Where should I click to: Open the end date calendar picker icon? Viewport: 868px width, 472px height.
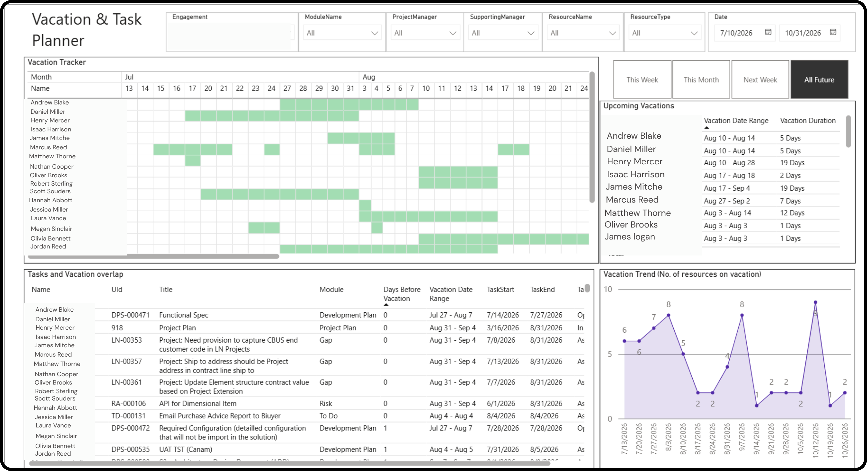click(x=833, y=32)
